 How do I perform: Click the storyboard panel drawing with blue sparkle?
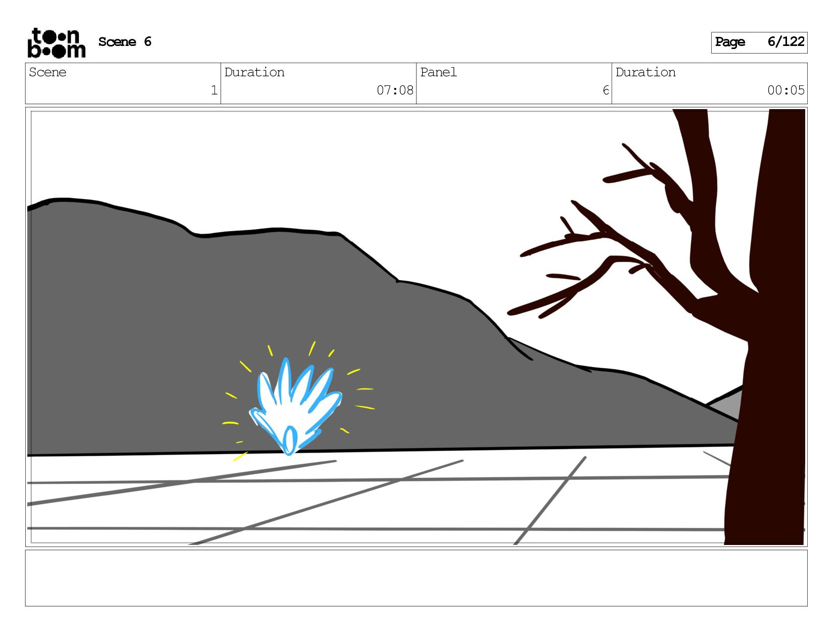click(416, 327)
